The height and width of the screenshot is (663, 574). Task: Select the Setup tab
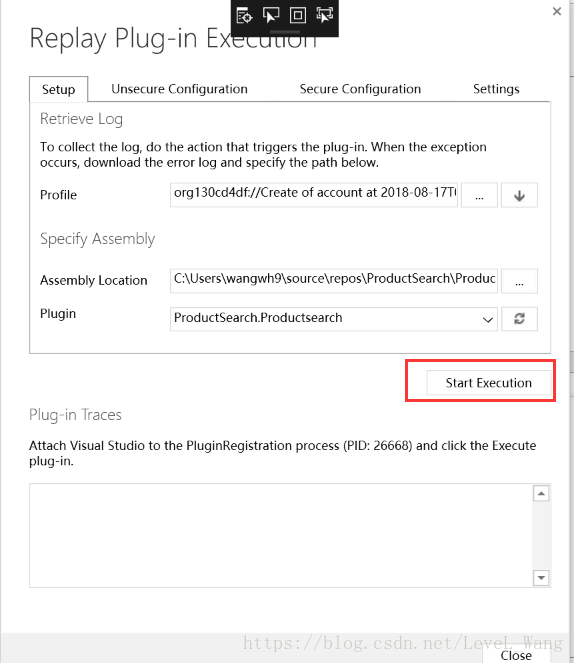[x=59, y=89]
